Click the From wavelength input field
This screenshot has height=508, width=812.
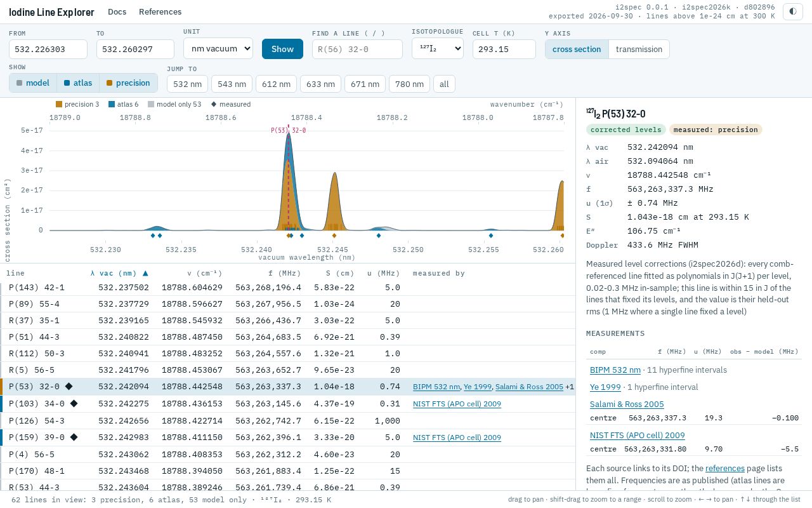tap(48, 49)
